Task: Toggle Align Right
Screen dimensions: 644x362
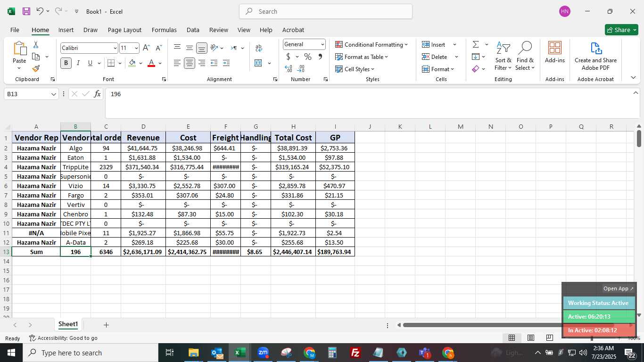Action: pyautogui.click(x=202, y=63)
